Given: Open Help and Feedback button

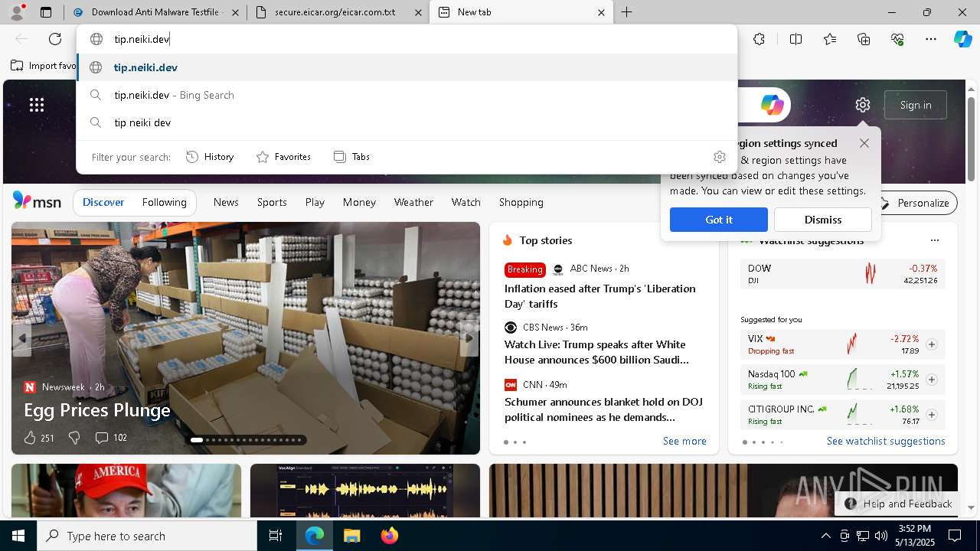Looking at the screenshot, I should click(899, 504).
